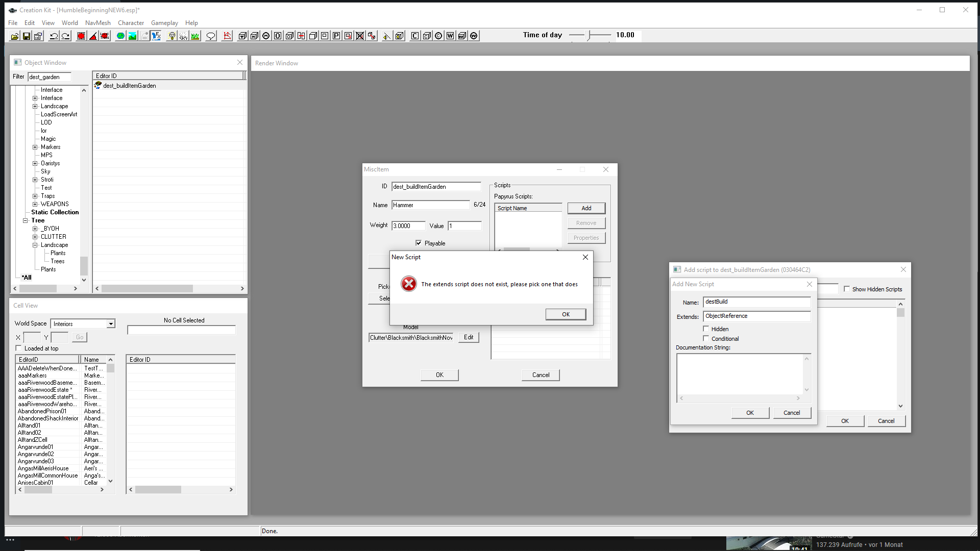Collapse the Tree category

(x=26, y=220)
